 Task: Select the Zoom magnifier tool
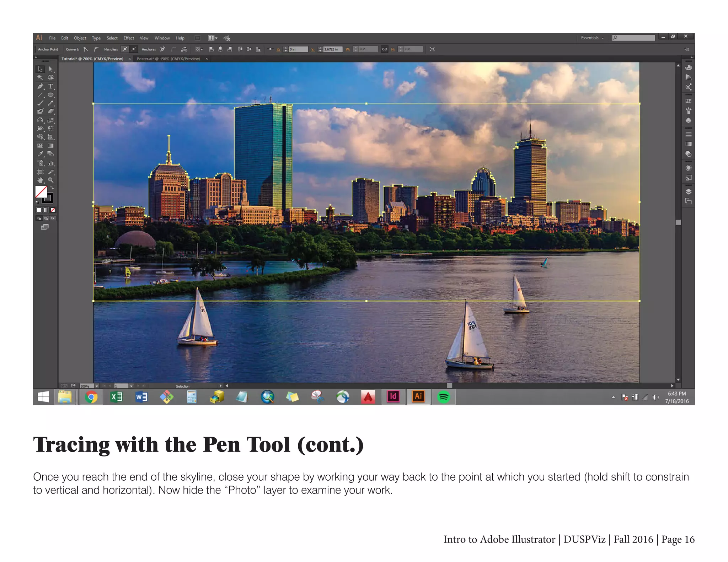pos(51,180)
